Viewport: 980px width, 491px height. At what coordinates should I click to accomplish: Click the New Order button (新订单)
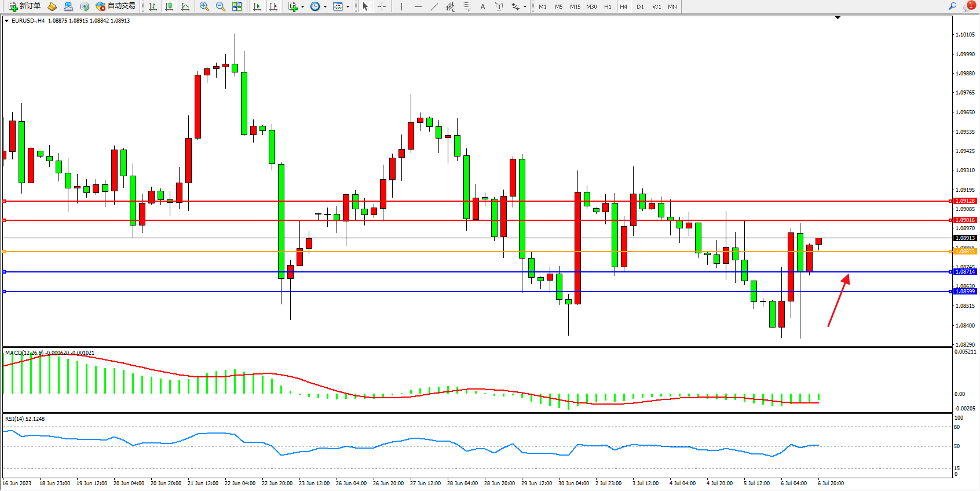coord(24,6)
